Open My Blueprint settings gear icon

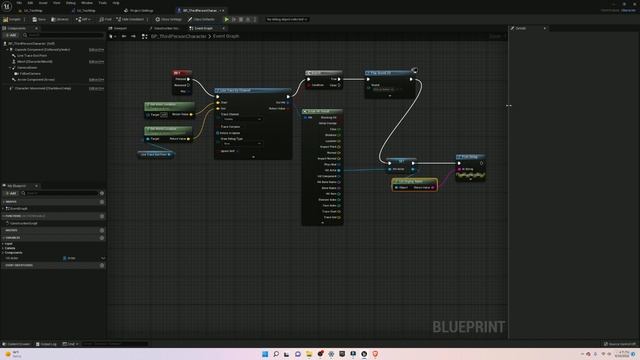click(102, 193)
